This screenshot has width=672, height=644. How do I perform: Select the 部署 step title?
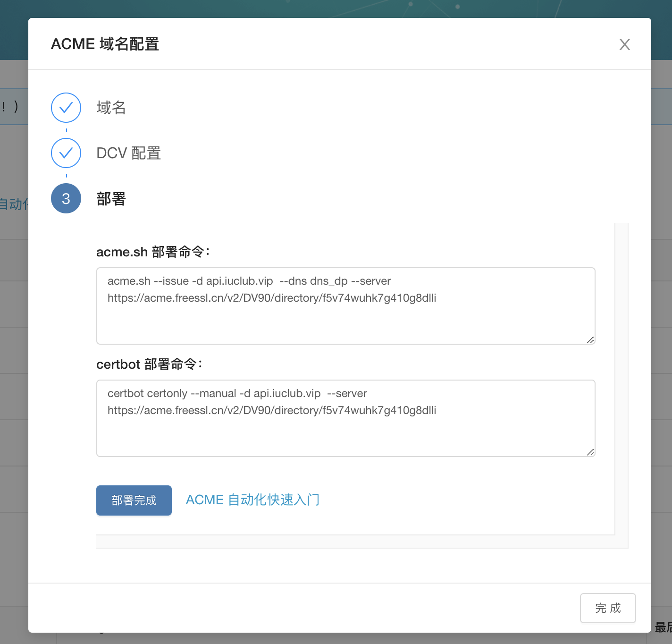click(x=111, y=199)
